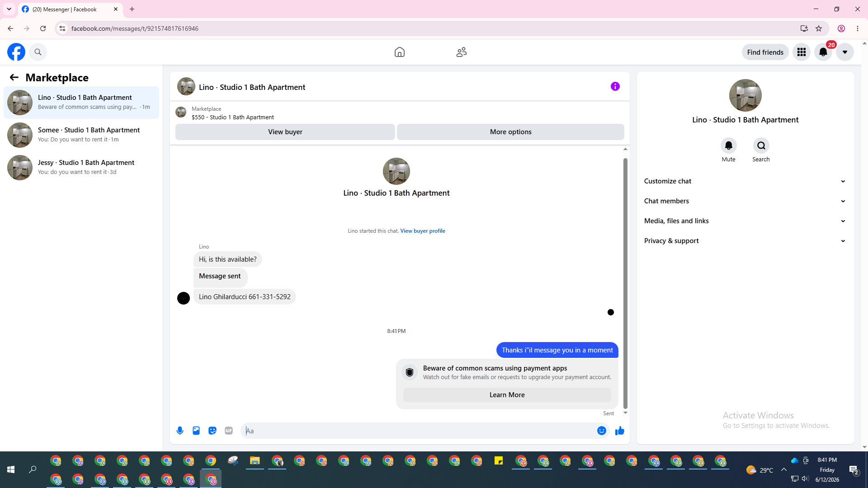The image size is (868, 488).
Task: Click the Find friends button
Action: 765,52
